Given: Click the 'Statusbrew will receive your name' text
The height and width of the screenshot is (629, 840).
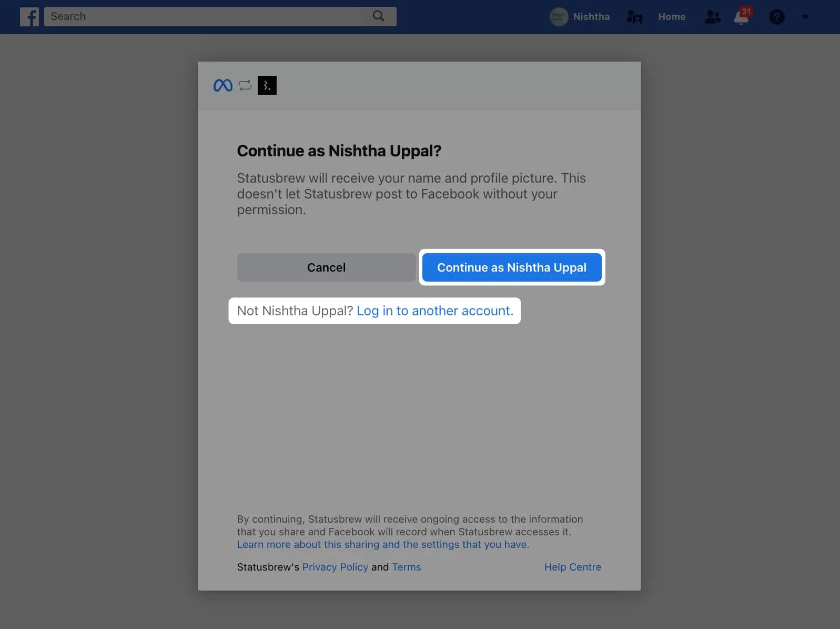Looking at the screenshot, I should (x=411, y=194).
